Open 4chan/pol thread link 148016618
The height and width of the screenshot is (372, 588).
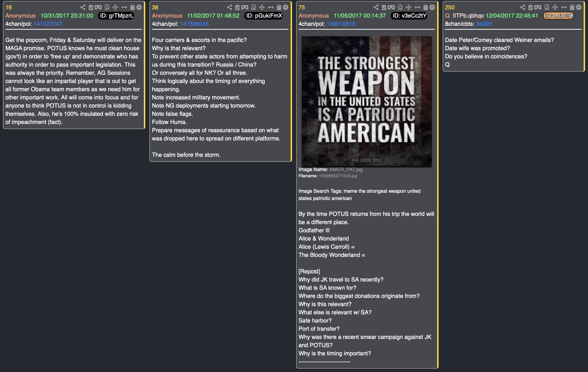(341, 24)
